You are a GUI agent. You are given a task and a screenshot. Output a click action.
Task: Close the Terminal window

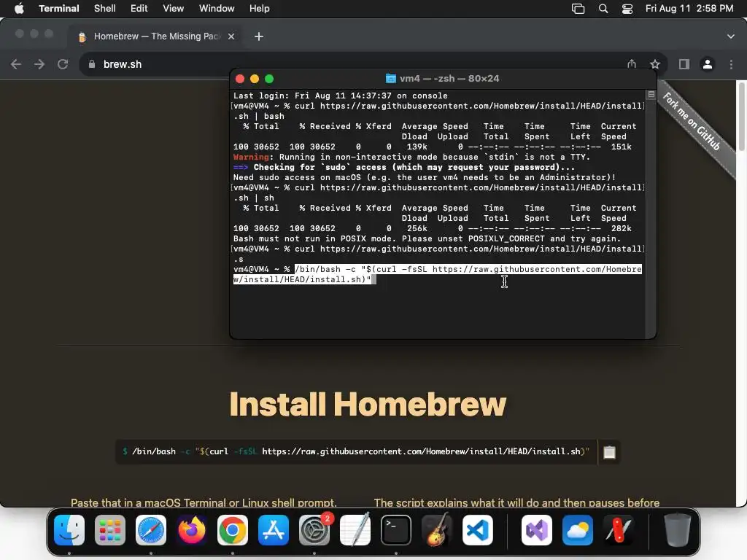[x=240, y=79]
